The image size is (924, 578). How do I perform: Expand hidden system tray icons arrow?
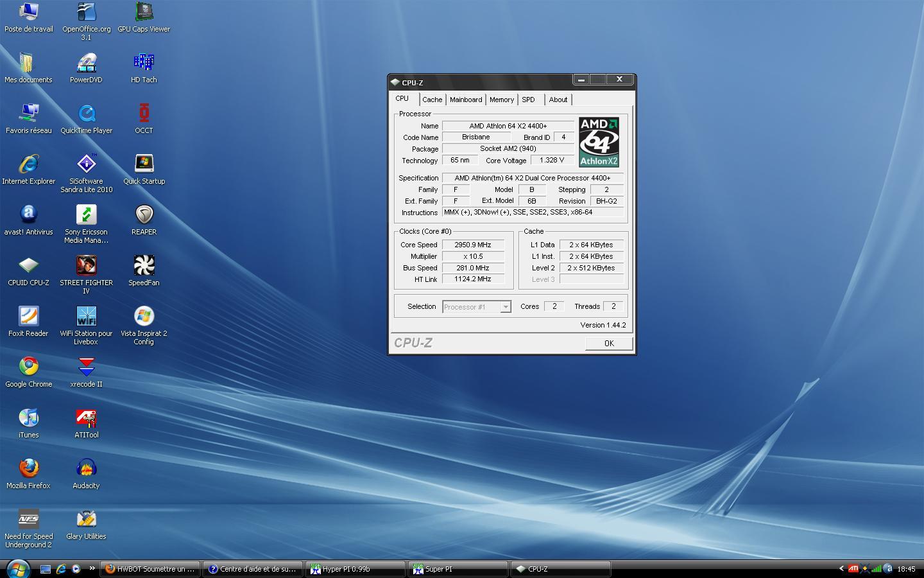pos(841,568)
